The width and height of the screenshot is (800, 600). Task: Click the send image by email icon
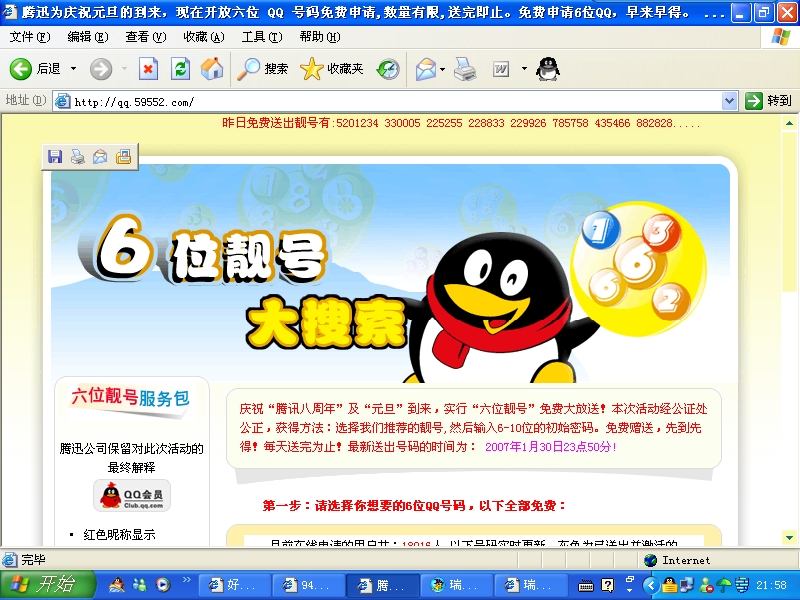click(x=100, y=157)
